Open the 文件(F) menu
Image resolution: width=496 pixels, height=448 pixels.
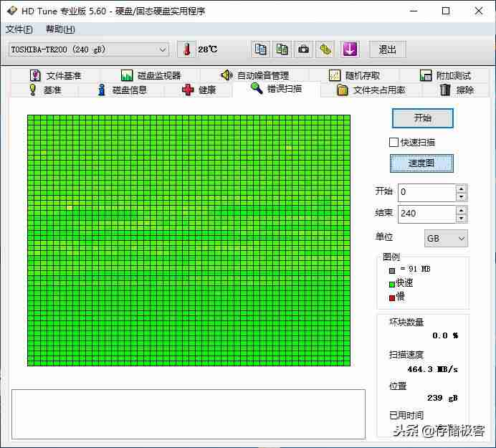point(19,29)
